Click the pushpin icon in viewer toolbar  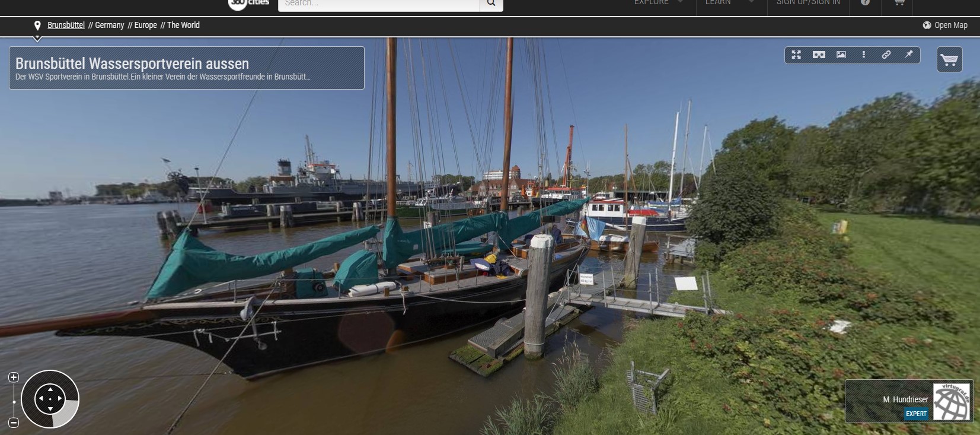[x=909, y=55]
